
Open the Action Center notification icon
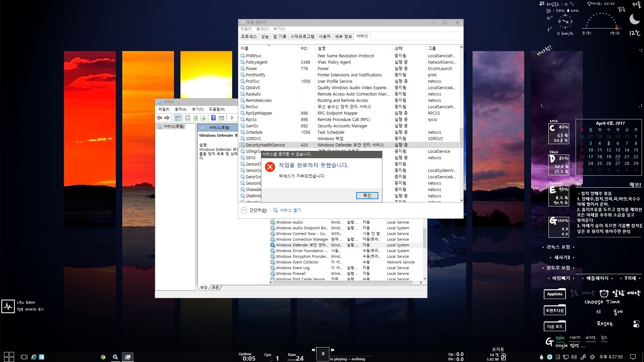pyautogui.click(x=633, y=357)
